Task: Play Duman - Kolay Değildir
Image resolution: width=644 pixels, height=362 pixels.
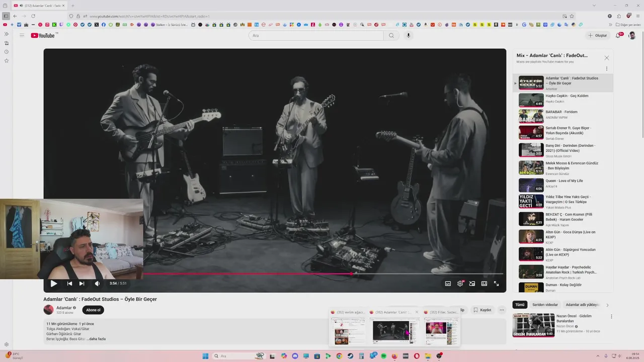Action: [563, 288]
